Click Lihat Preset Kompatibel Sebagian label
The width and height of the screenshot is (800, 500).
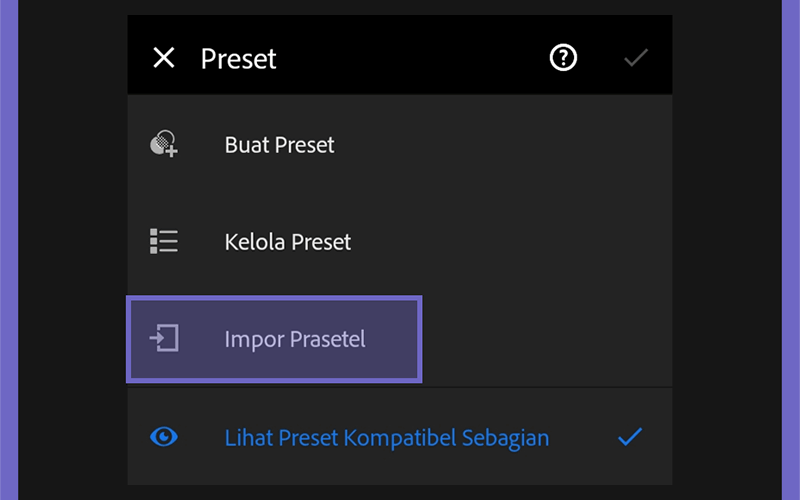[387, 438]
